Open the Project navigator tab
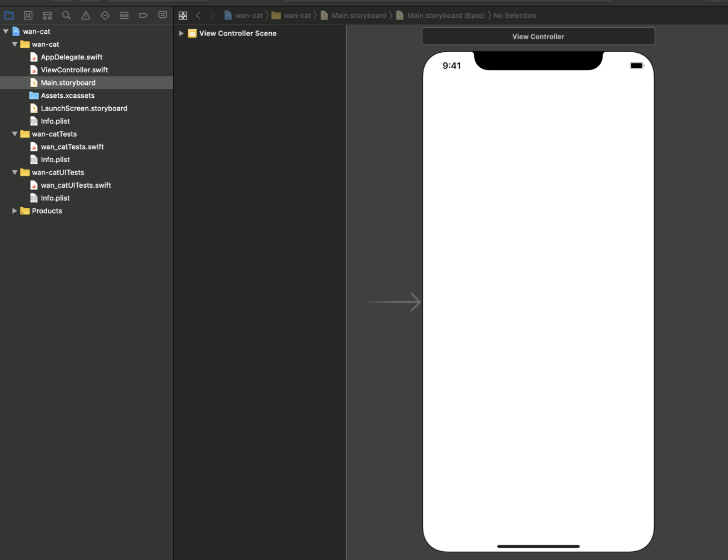Viewport: 728px width, 560px height. (x=9, y=16)
